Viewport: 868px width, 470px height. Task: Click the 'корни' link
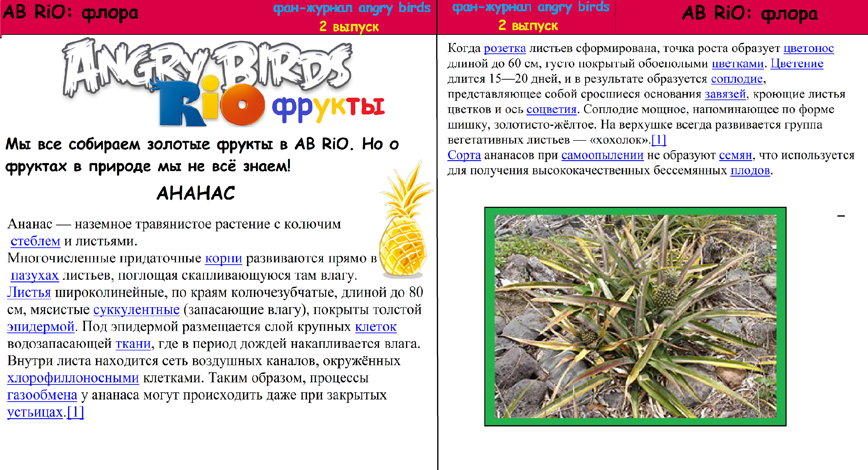223,258
